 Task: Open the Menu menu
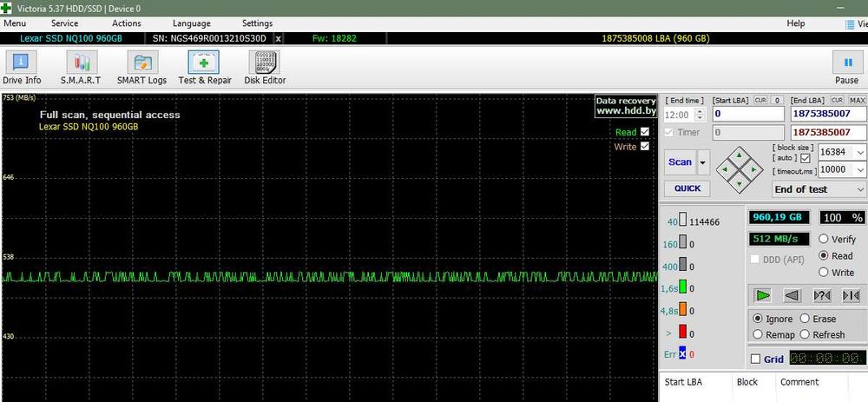[15, 23]
